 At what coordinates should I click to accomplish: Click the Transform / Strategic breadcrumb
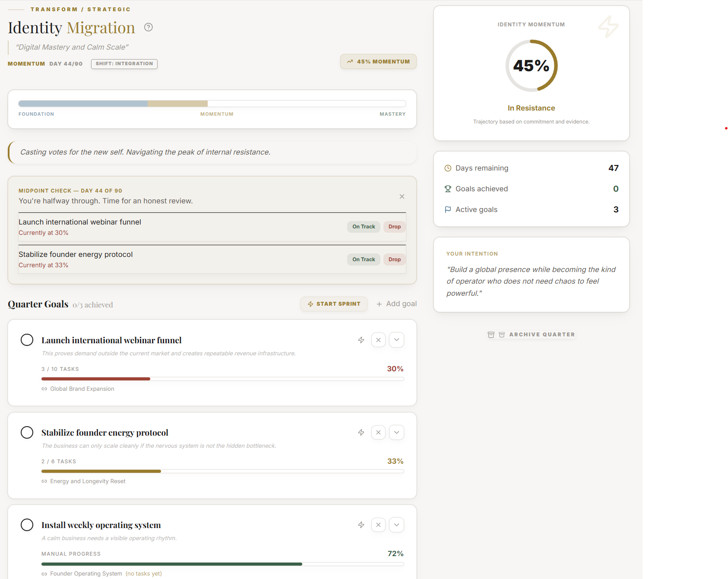point(80,9)
